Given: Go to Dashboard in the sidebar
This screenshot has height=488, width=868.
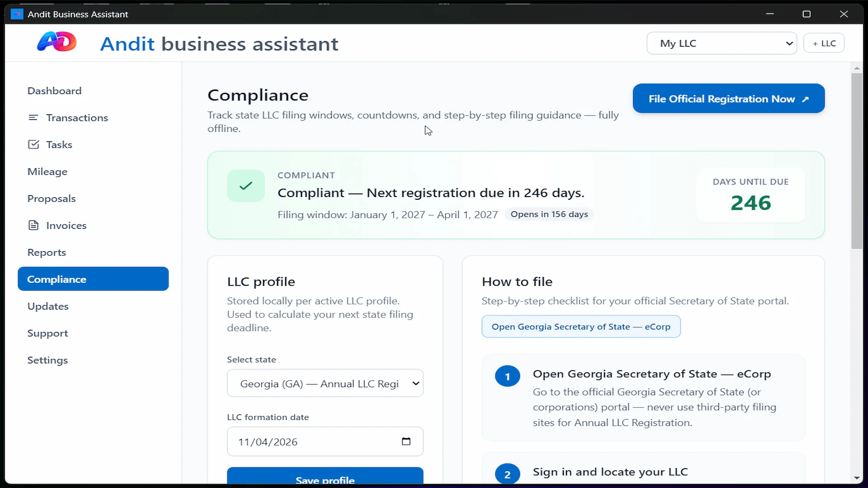Looking at the screenshot, I should click(54, 91).
